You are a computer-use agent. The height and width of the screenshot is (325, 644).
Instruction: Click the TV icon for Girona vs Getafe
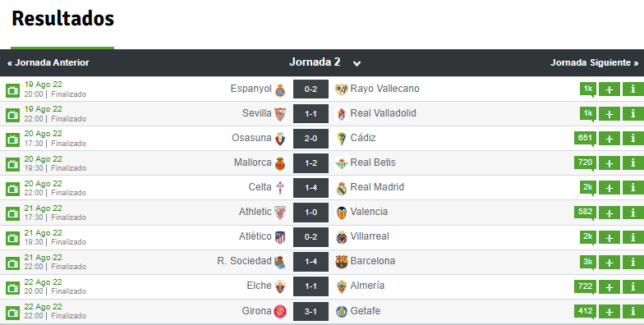pos(13,313)
